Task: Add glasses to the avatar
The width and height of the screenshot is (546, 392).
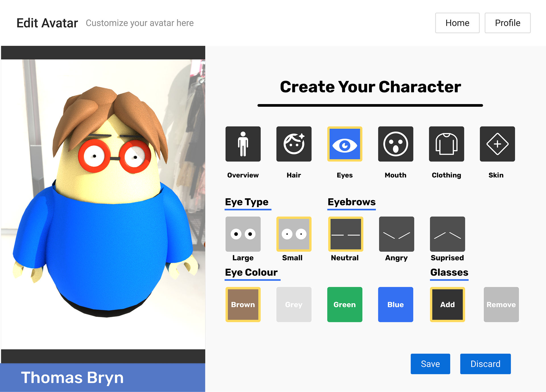Action: point(447,304)
